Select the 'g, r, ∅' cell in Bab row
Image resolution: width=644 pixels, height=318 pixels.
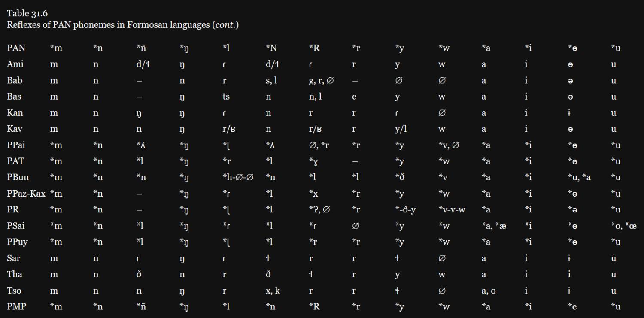pyautogui.click(x=321, y=80)
